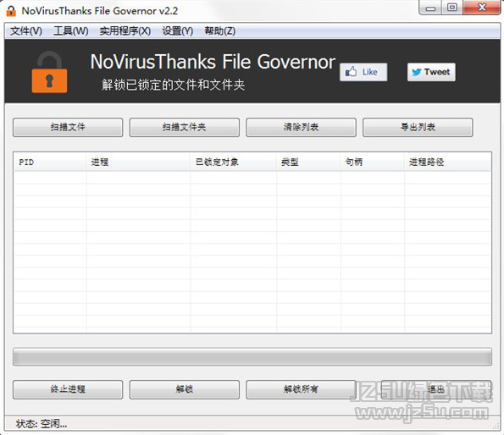Click the orange padlock logo in banner
The width and height of the screenshot is (504, 435).
(49, 72)
